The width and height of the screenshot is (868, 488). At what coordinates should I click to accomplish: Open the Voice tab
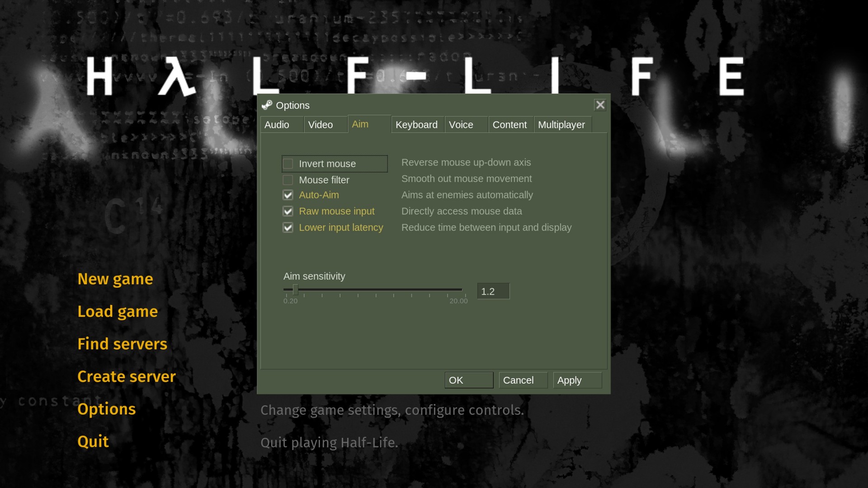tap(466, 125)
